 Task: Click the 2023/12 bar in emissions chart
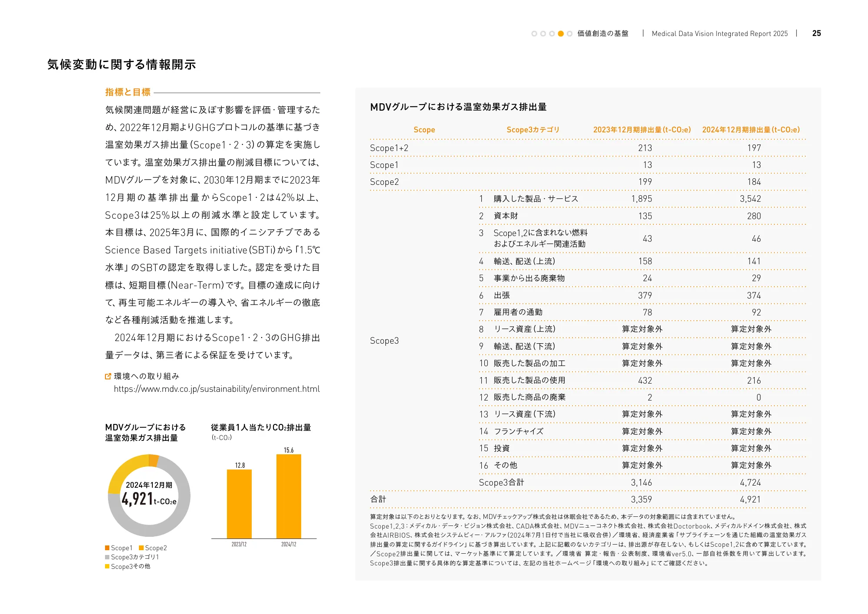click(x=239, y=504)
